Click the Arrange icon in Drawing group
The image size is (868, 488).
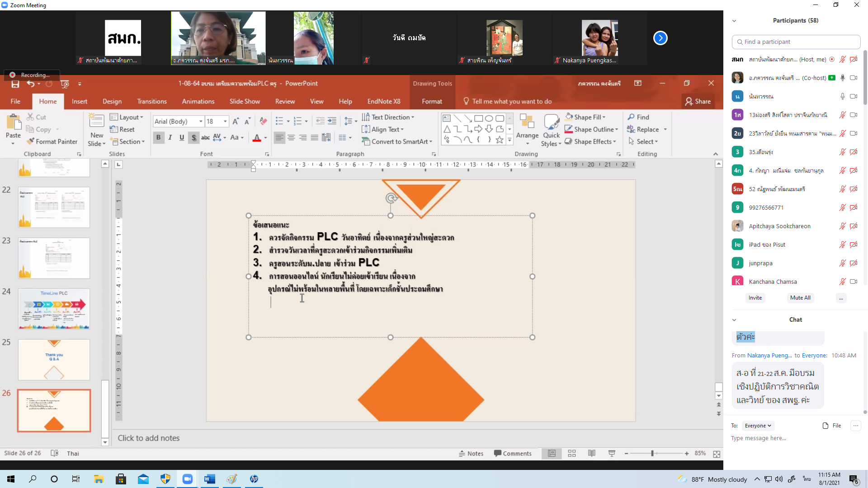click(527, 121)
